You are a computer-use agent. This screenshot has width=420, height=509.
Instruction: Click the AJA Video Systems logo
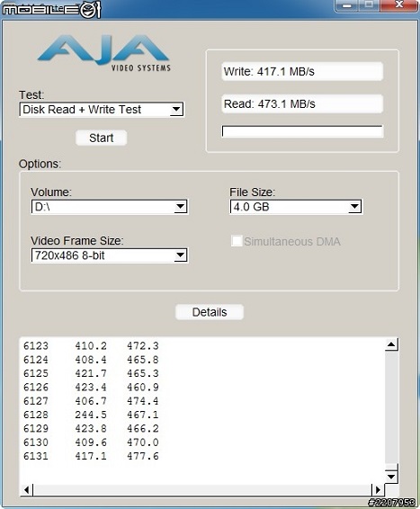click(103, 53)
